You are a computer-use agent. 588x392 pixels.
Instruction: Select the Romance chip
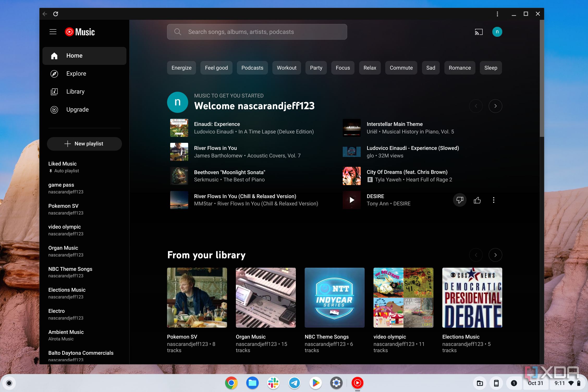(x=460, y=68)
